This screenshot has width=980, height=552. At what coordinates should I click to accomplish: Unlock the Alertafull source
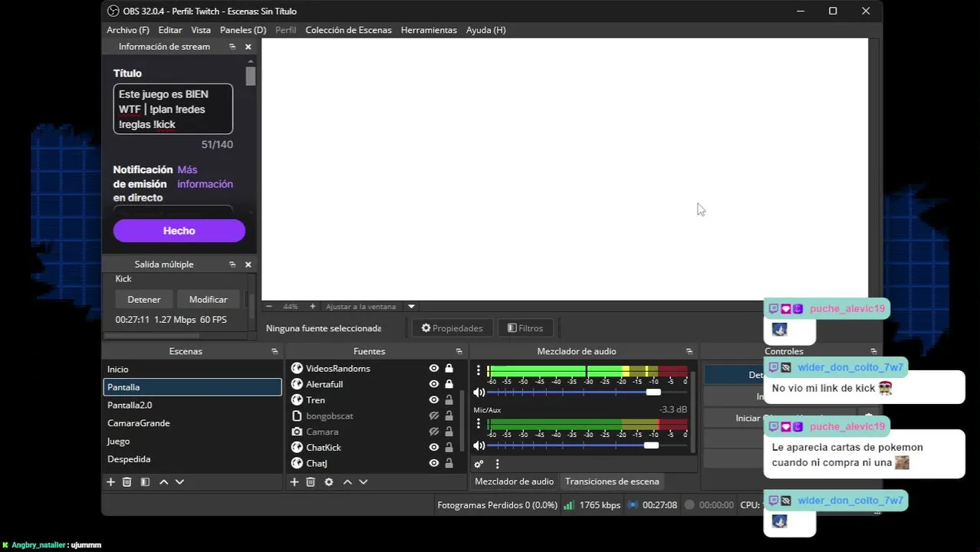(449, 384)
